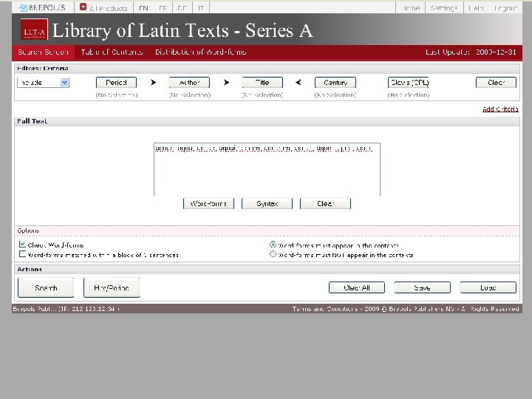Click the Title filter button

(262, 83)
